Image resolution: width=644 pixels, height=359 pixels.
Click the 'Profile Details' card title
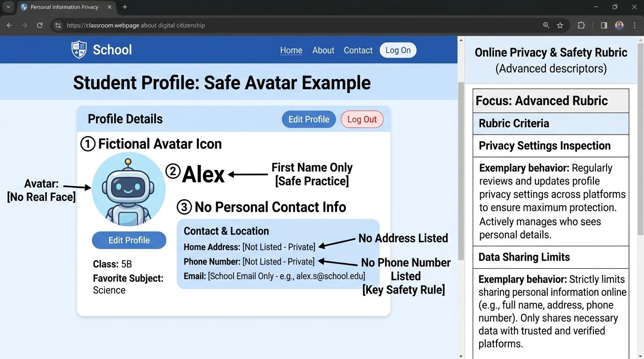[x=125, y=119]
